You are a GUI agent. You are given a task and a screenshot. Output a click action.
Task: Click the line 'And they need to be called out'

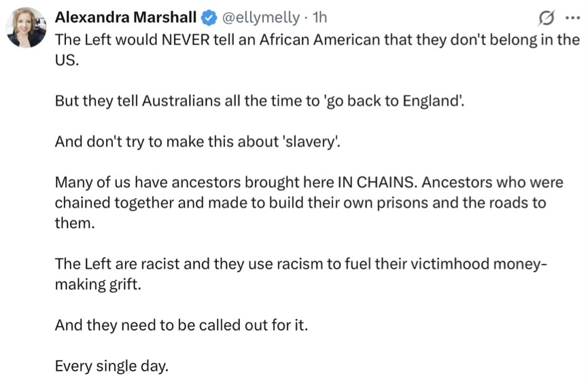181,325
